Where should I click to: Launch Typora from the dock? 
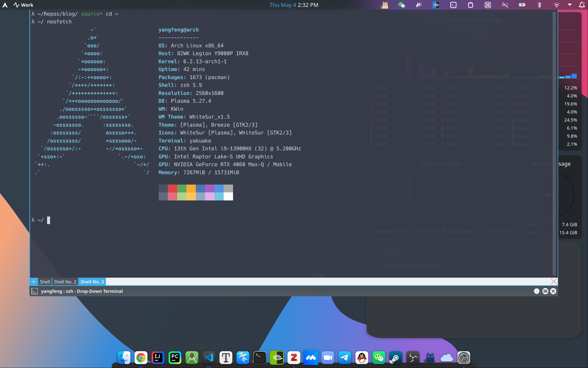(226, 357)
